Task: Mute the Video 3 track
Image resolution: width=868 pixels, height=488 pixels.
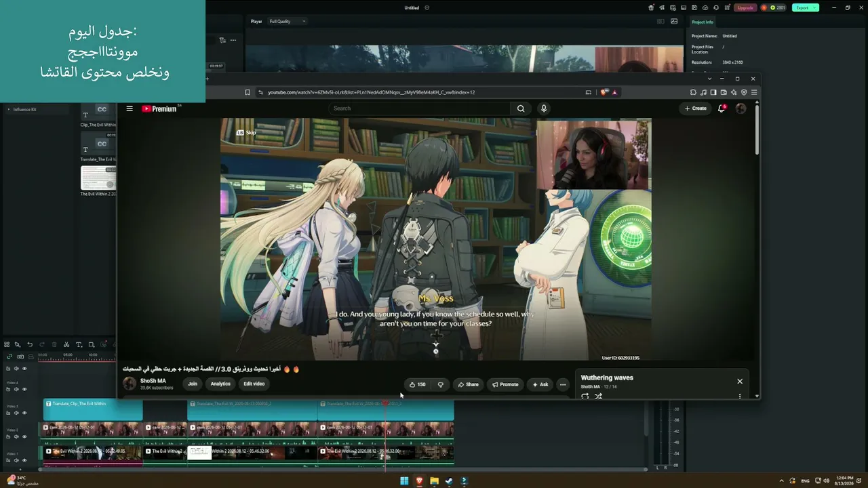Action: click(16, 413)
